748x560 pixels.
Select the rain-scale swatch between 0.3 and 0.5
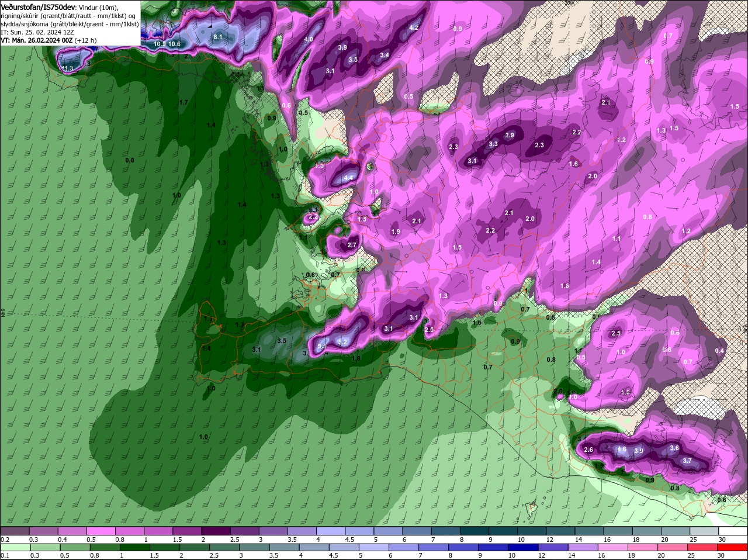click(46, 547)
